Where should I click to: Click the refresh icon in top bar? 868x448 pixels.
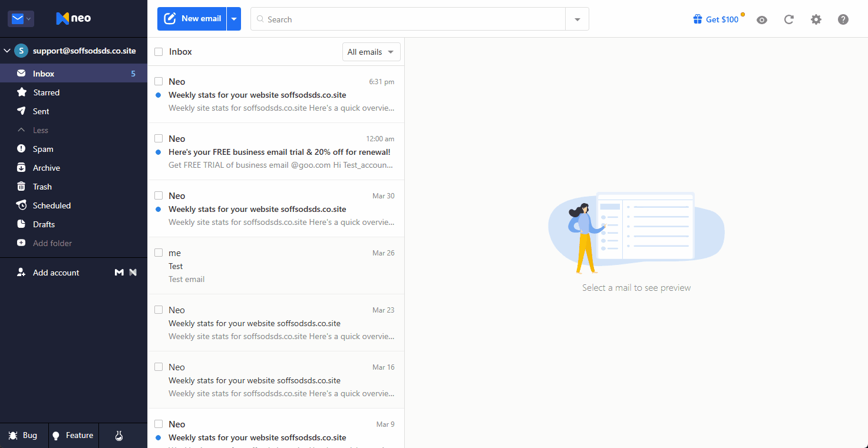pyautogui.click(x=788, y=19)
